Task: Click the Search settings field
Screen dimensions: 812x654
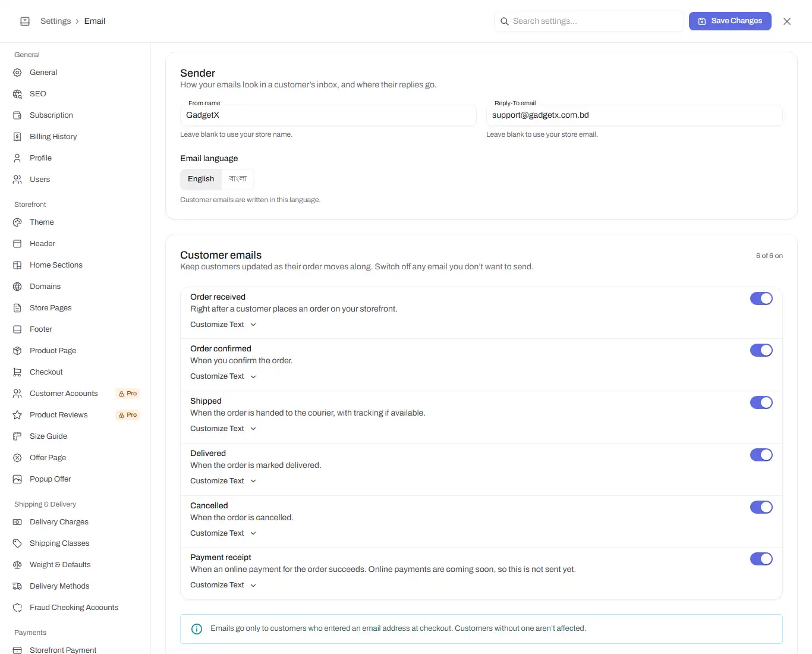Action: click(588, 21)
